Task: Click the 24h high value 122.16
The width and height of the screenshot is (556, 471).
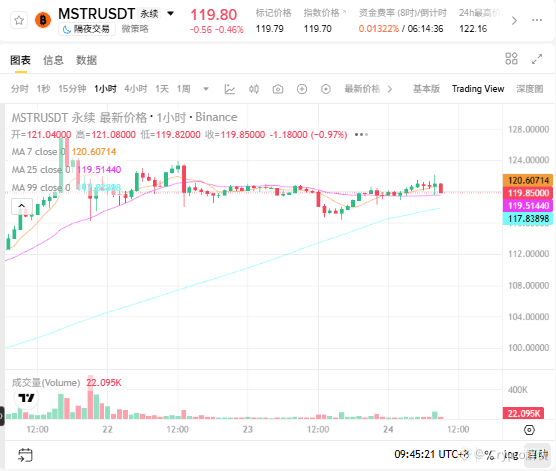Action: coord(473,29)
